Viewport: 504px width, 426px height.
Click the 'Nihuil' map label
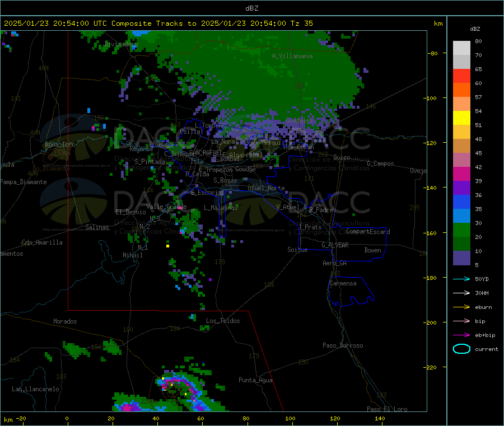pyautogui.click(x=132, y=255)
